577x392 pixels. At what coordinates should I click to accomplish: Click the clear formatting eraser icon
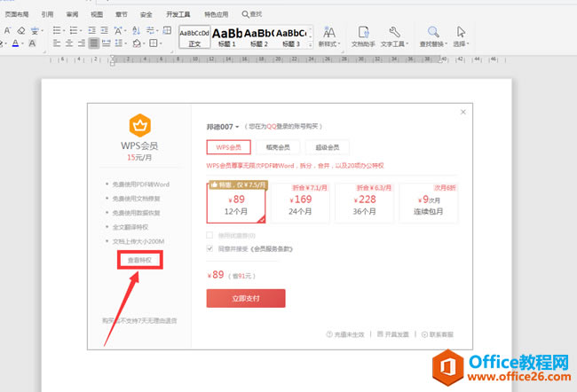[21, 30]
